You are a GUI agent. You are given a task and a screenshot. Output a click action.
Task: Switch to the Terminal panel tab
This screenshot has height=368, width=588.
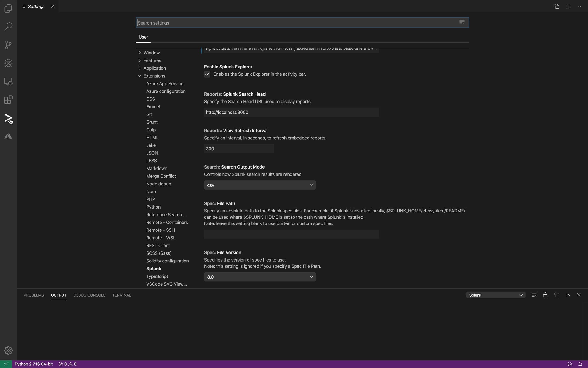tap(122, 295)
